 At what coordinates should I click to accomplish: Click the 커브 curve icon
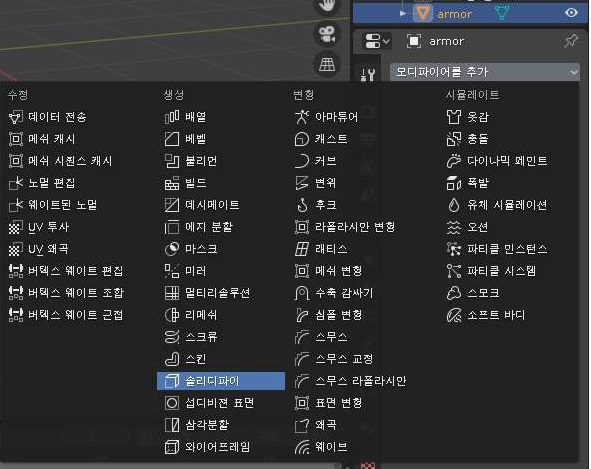tap(302, 161)
